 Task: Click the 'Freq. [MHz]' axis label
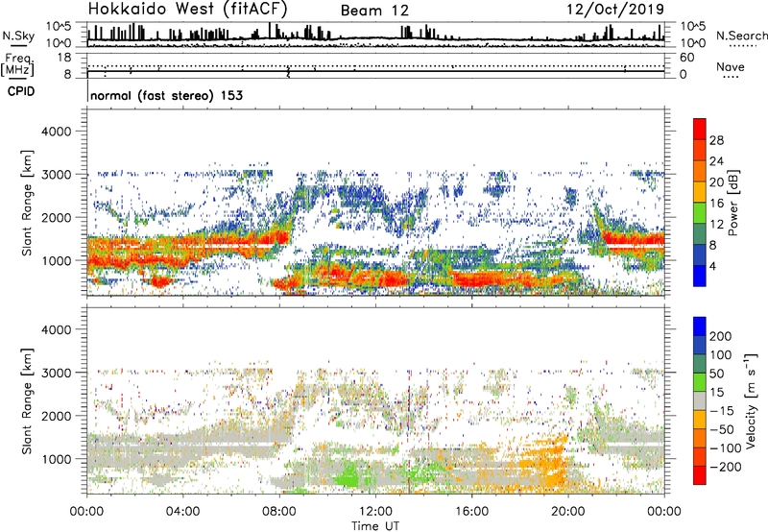tap(17, 65)
